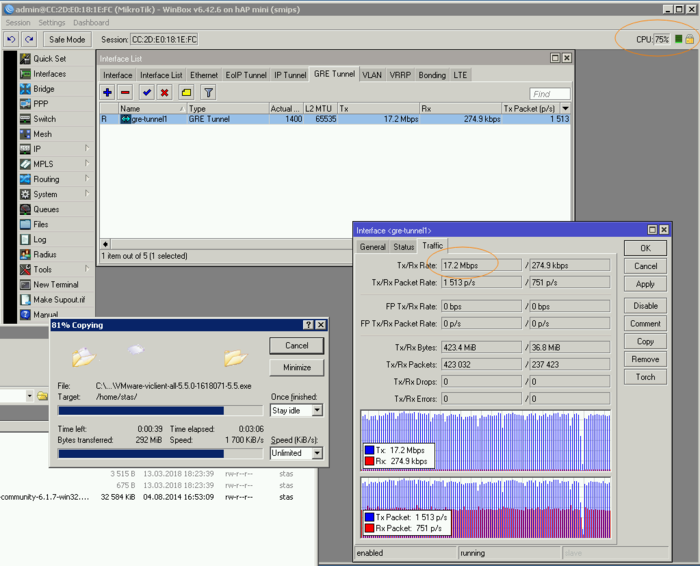Switch to the Status tab of gre-tunnel1
The height and width of the screenshot is (566, 700).
pyautogui.click(x=404, y=247)
